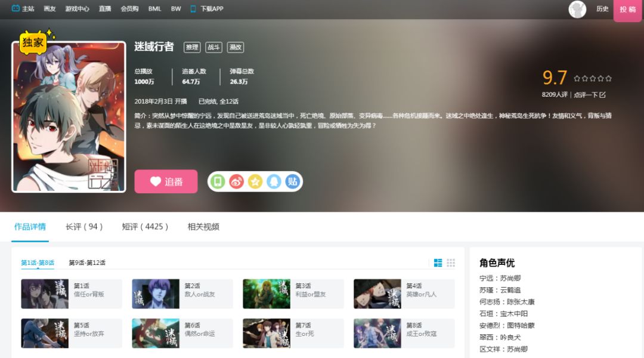Open episode 第7话 生or死
This screenshot has width=644, height=358.
293,334
